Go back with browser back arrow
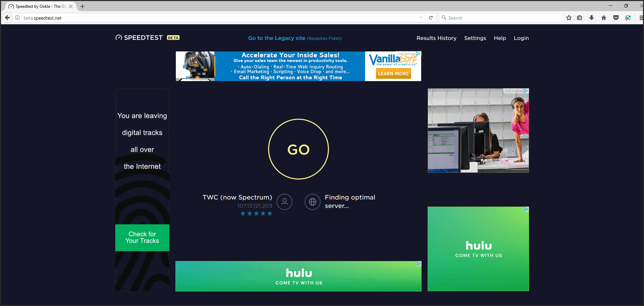 click(x=7, y=18)
